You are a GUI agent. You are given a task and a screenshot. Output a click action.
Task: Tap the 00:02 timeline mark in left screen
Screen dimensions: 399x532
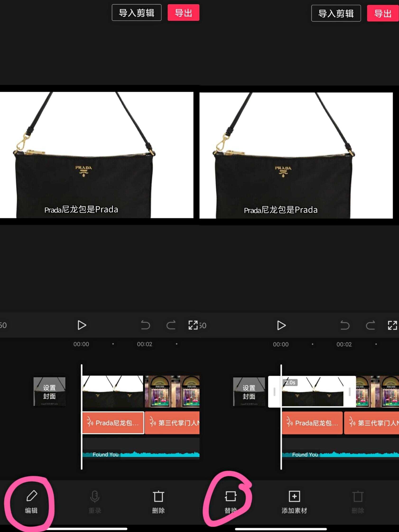[144, 344]
